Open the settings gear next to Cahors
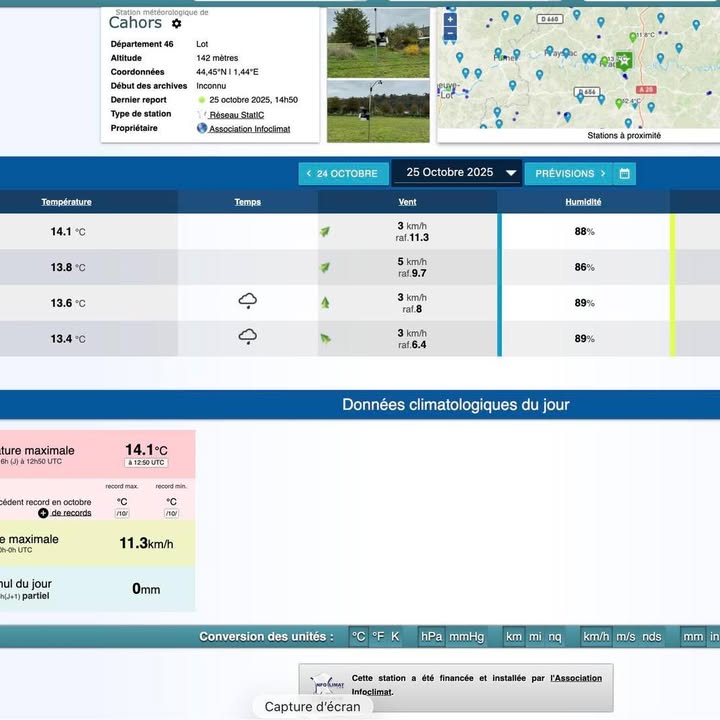The width and height of the screenshot is (720, 720). click(x=177, y=24)
